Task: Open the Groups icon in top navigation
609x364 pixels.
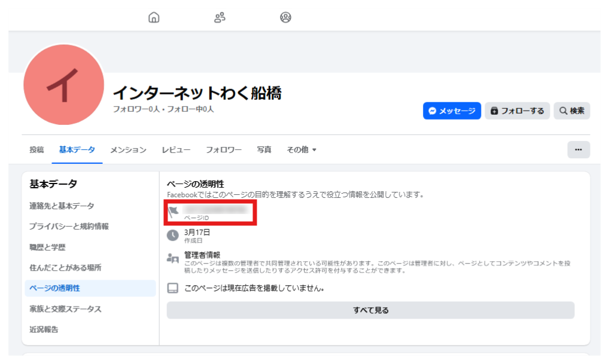Action: (x=285, y=17)
